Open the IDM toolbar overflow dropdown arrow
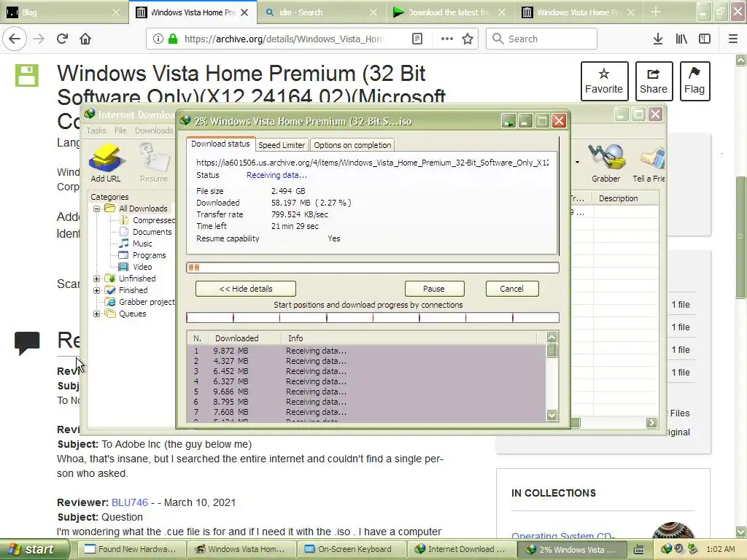Image resolution: width=747 pixels, height=560 pixels. (x=578, y=163)
